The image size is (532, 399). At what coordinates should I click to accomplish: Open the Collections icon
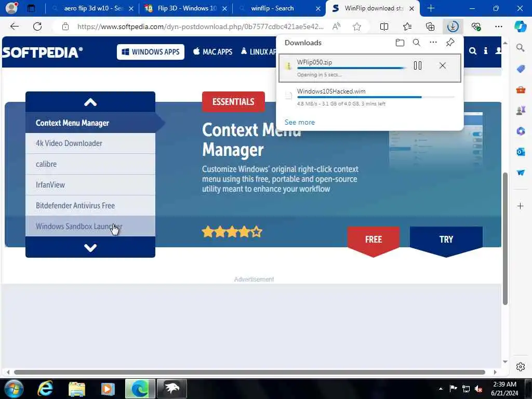(430, 26)
